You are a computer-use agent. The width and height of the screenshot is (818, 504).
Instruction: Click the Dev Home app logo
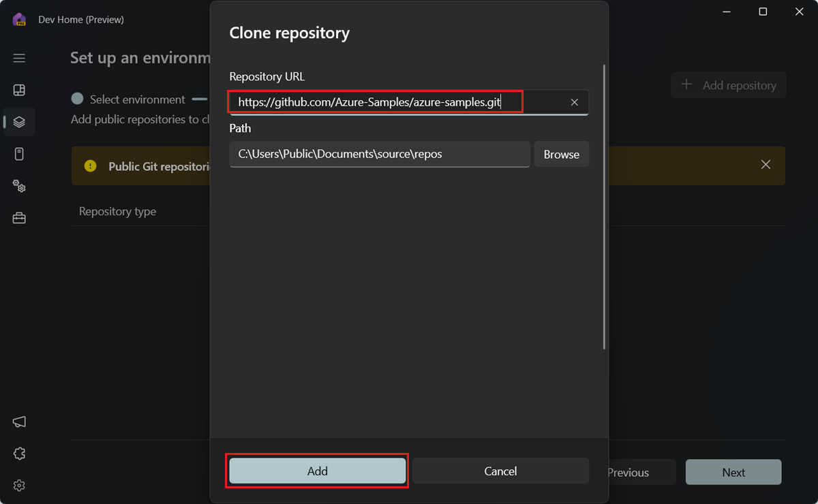19,19
